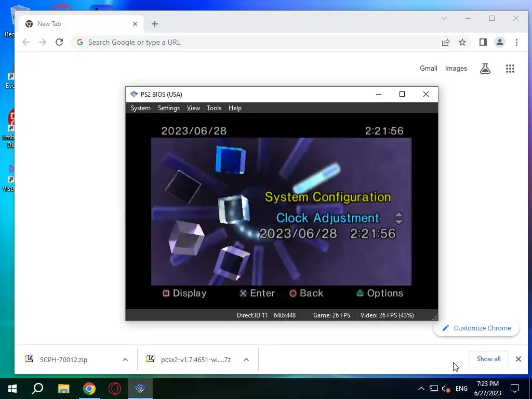Click the muted volume tray icon

coord(446,389)
